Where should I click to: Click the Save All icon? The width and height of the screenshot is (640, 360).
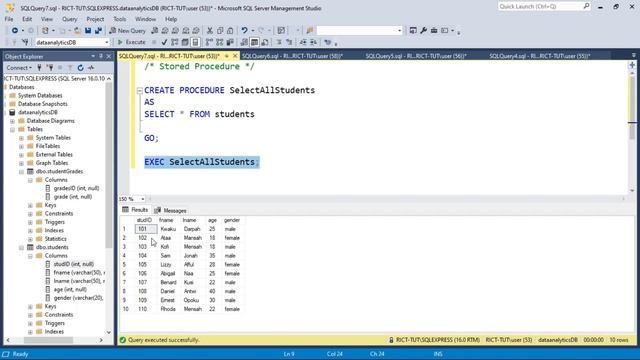[98, 31]
